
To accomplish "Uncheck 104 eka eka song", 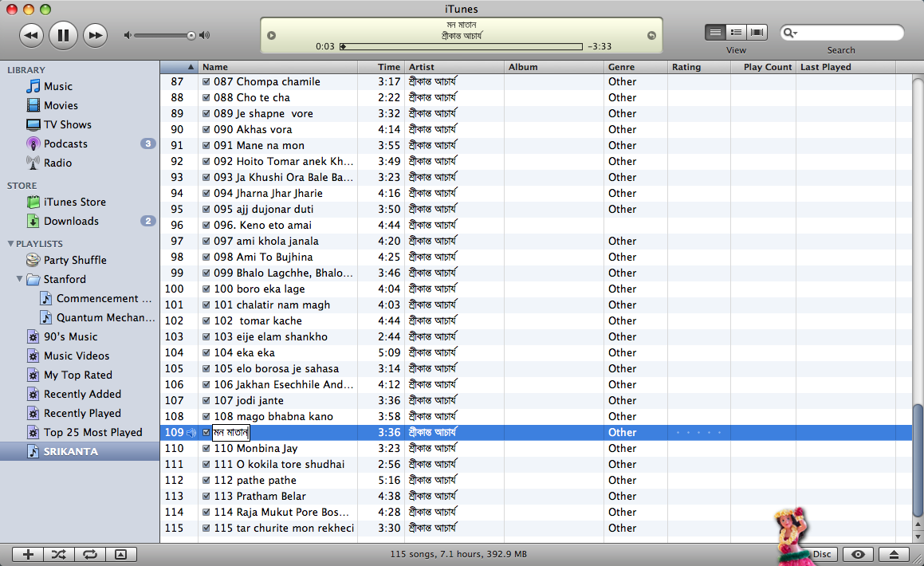I will tap(206, 353).
